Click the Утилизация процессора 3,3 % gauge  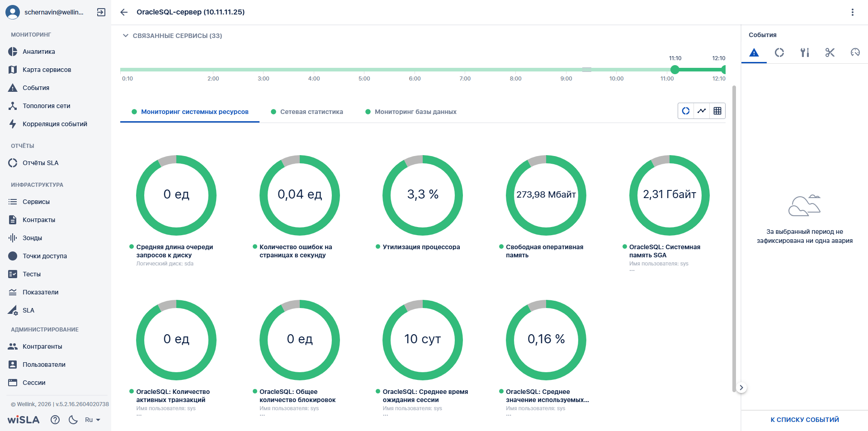click(423, 195)
